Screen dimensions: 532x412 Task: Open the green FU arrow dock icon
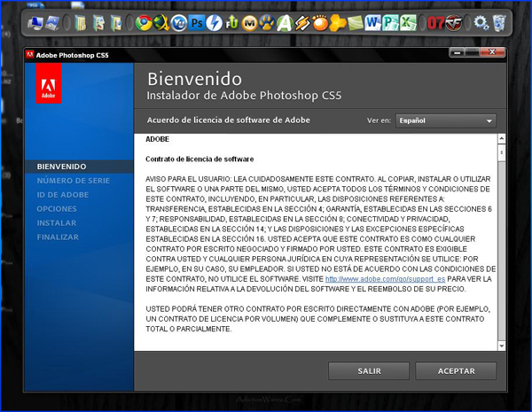point(231,23)
